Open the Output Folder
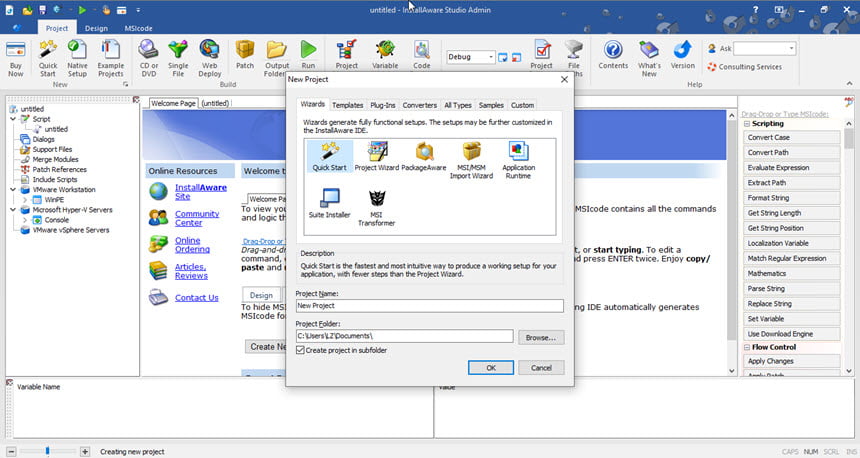Viewport: 860px width, 458px height. point(277,58)
